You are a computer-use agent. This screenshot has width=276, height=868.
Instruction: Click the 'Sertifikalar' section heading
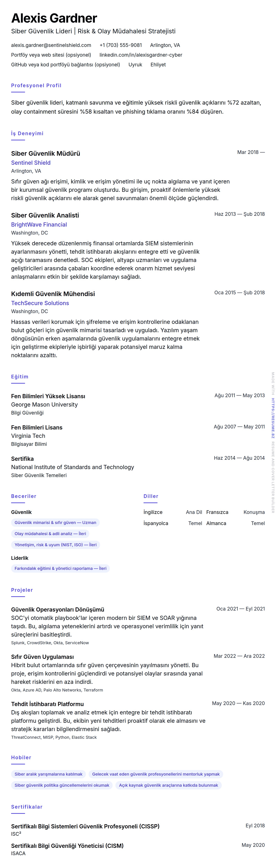(27, 807)
